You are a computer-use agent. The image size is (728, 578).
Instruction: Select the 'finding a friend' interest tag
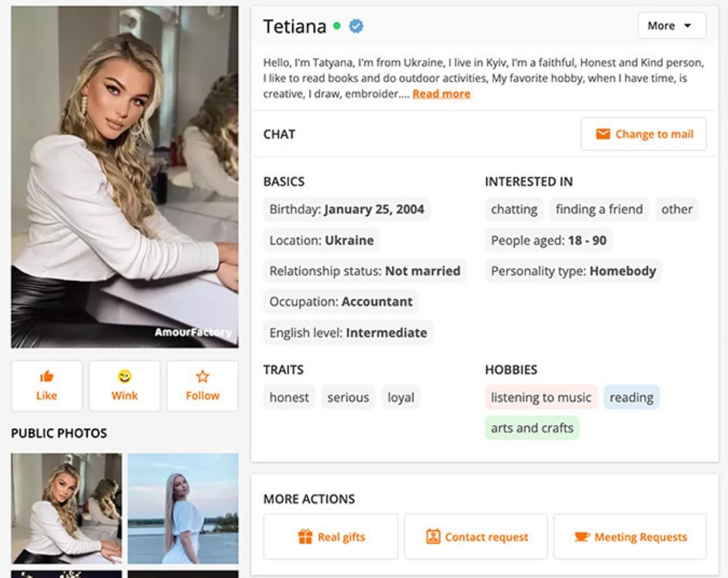click(x=599, y=209)
